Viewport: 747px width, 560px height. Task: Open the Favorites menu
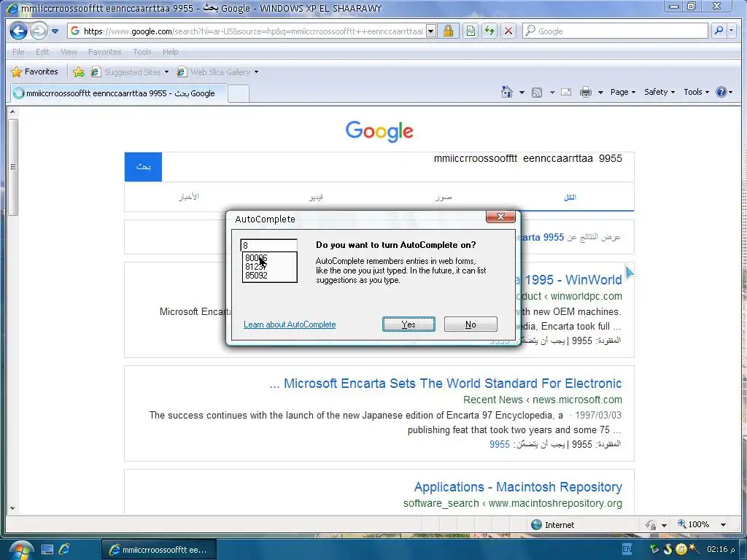coord(104,52)
